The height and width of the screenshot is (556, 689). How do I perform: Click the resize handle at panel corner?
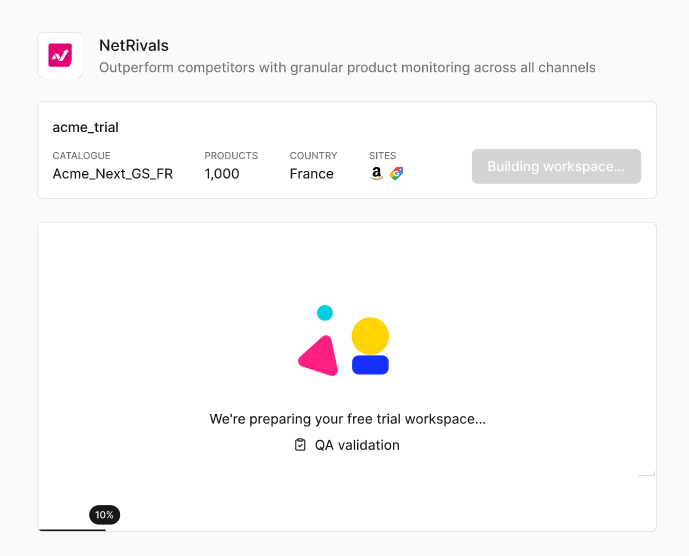pos(649,470)
